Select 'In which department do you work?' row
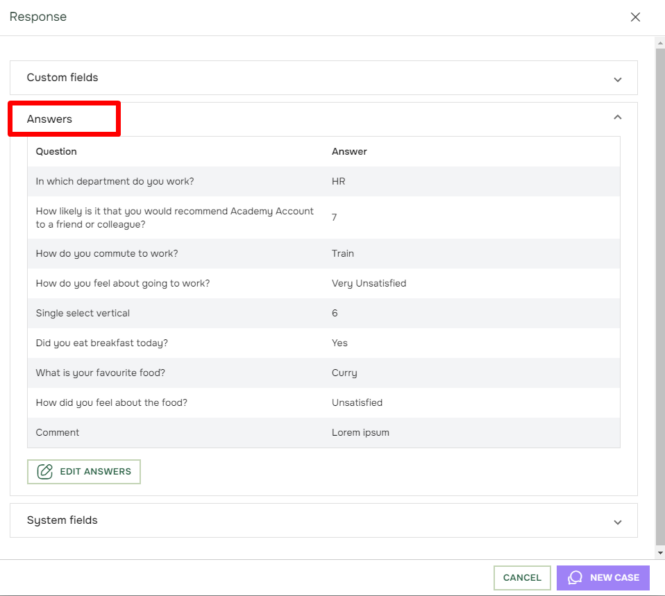The height and width of the screenshot is (596, 665). [x=324, y=181]
